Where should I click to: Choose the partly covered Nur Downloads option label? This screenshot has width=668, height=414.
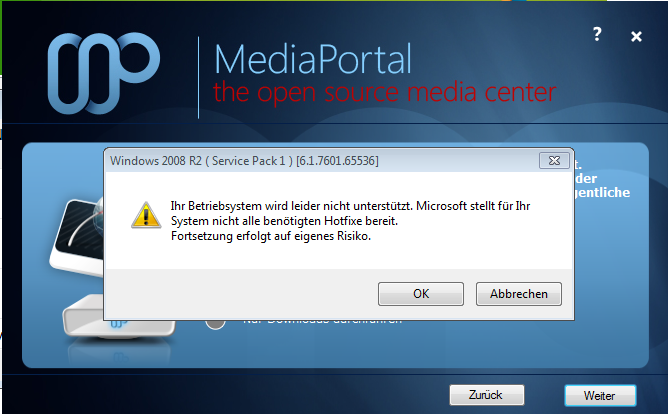coord(322,322)
